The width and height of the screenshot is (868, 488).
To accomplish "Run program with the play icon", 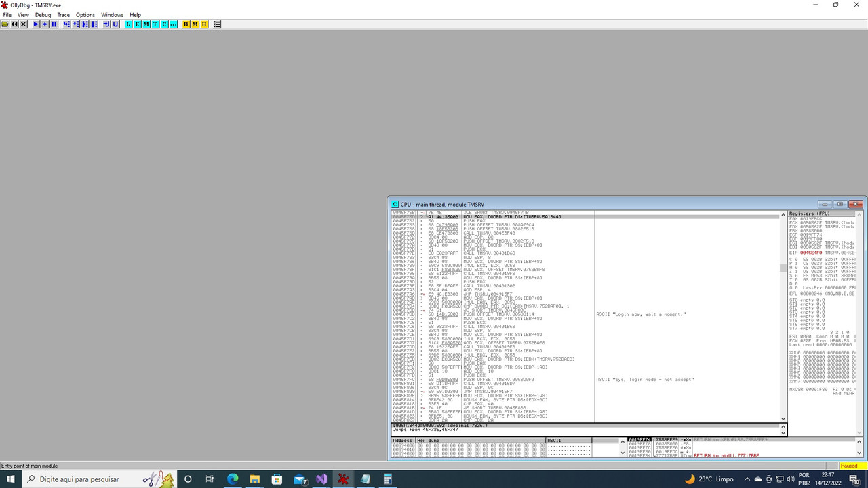I will coord(36,24).
